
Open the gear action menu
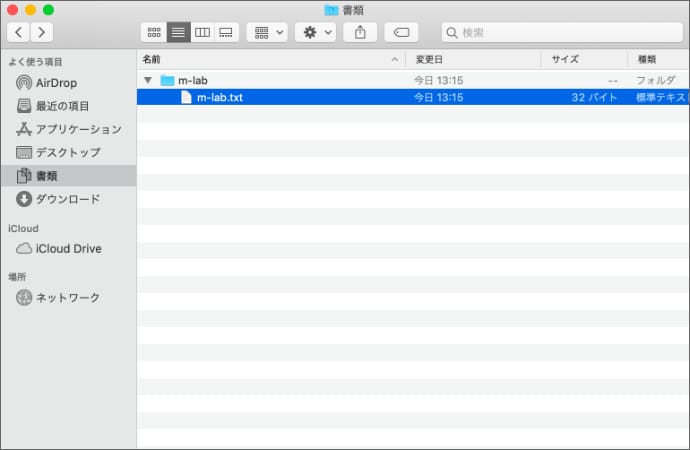315,32
